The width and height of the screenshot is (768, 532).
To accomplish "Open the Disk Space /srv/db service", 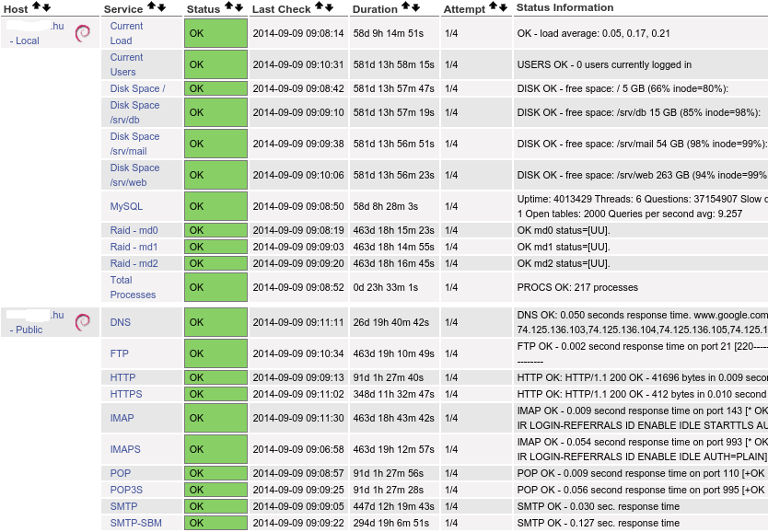I will 134,112.
